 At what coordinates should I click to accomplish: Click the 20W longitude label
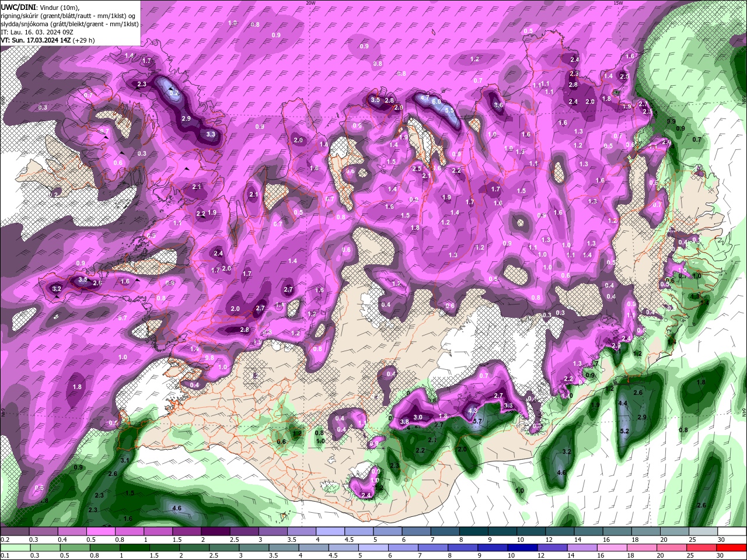[310, 3]
